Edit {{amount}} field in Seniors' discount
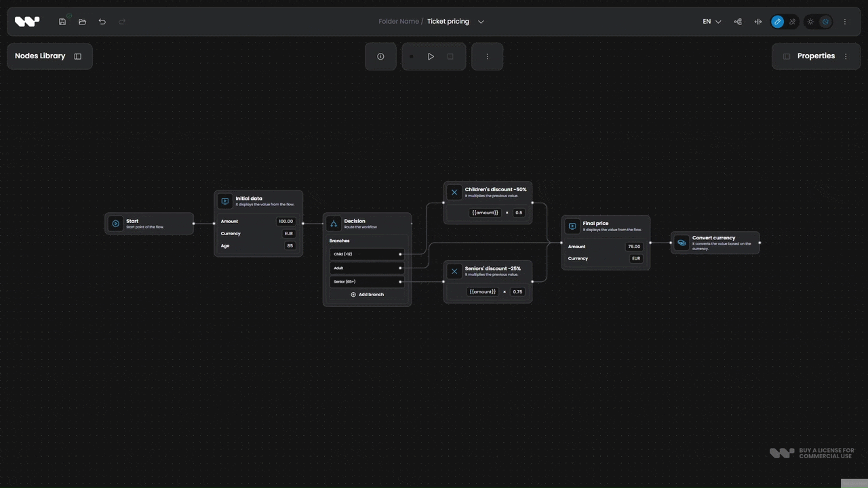868x488 pixels. point(483,291)
